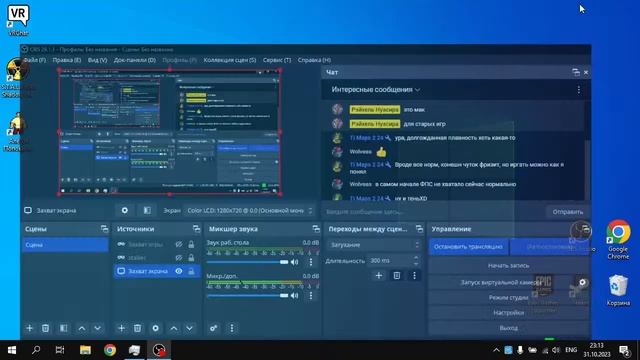Open the transition properties three-dot menu
The width and height of the screenshot is (640, 360).
click(x=414, y=276)
